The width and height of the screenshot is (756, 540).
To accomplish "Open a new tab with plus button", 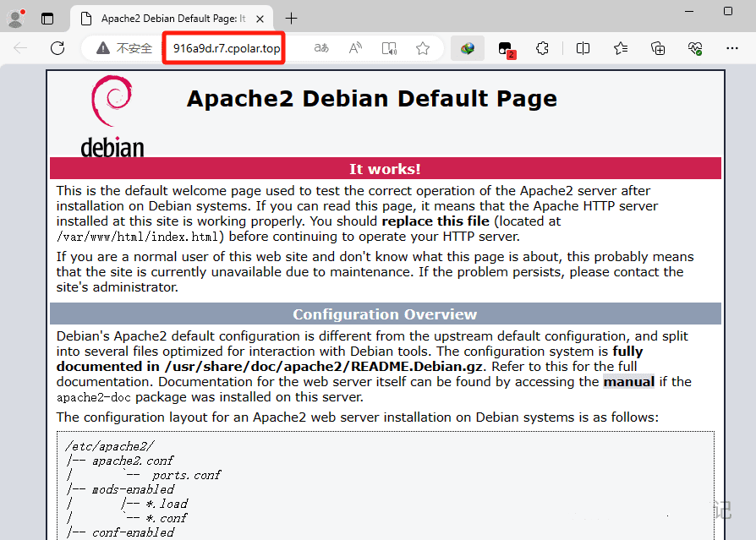I will click(292, 18).
